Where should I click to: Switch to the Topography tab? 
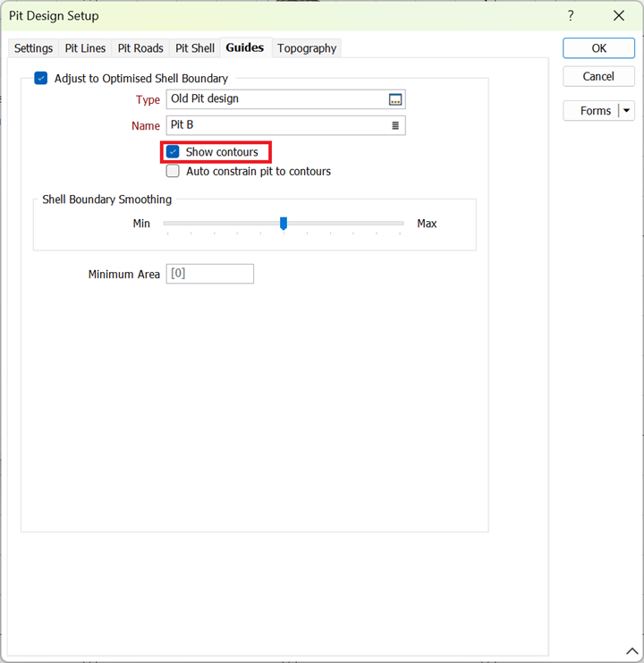click(x=307, y=48)
